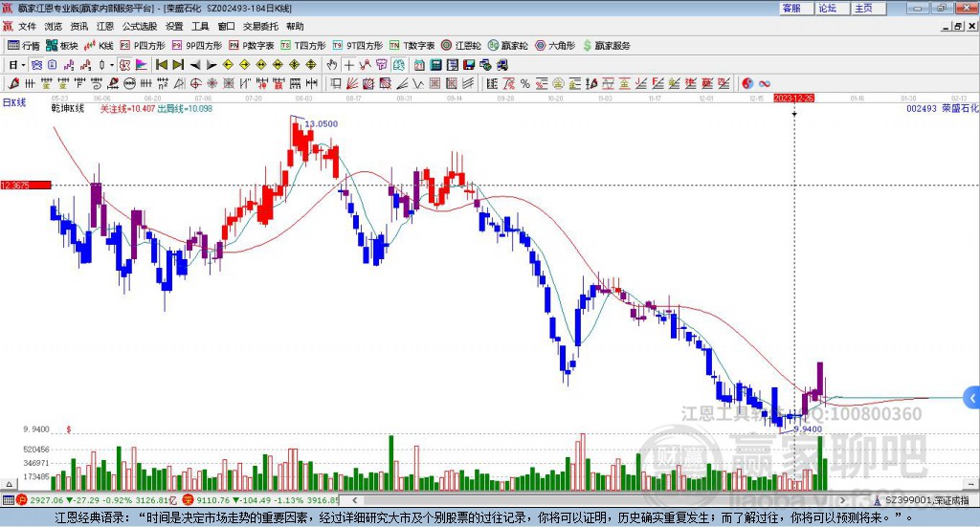This screenshot has height=527, width=980.
Task: Open the T四方形 time square
Action: 303,46
